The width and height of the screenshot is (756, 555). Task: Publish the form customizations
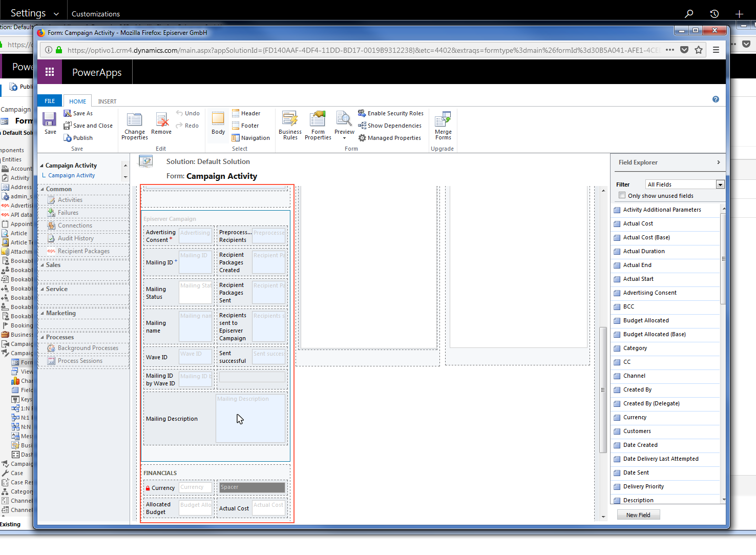pyautogui.click(x=78, y=138)
